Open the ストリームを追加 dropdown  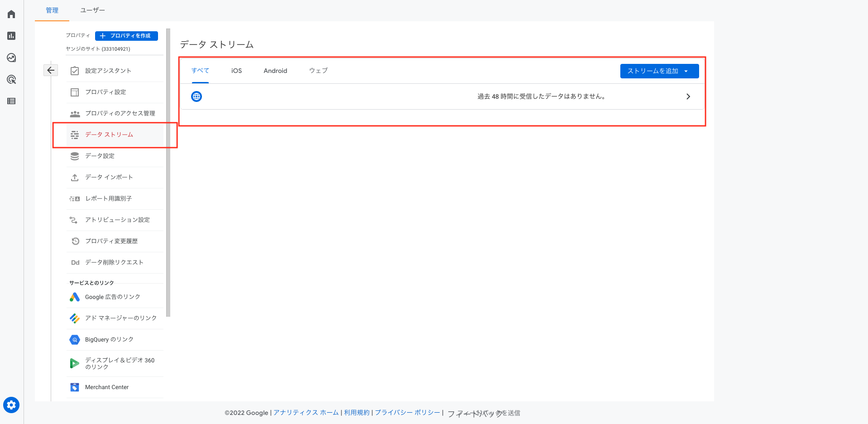659,71
